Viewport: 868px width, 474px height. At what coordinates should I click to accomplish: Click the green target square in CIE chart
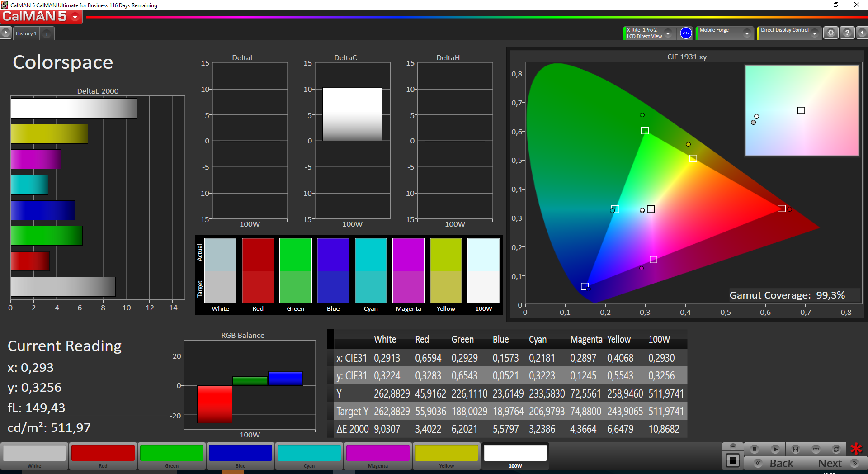click(645, 131)
